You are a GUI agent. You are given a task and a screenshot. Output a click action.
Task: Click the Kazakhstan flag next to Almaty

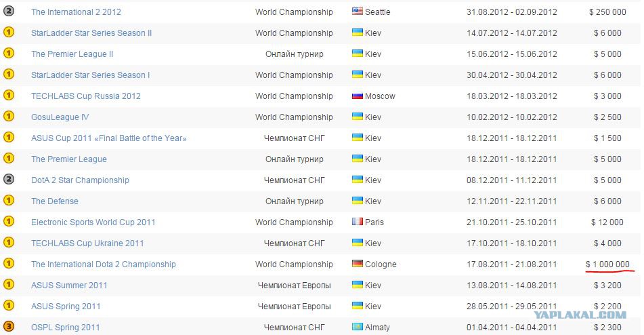point(358,327)
